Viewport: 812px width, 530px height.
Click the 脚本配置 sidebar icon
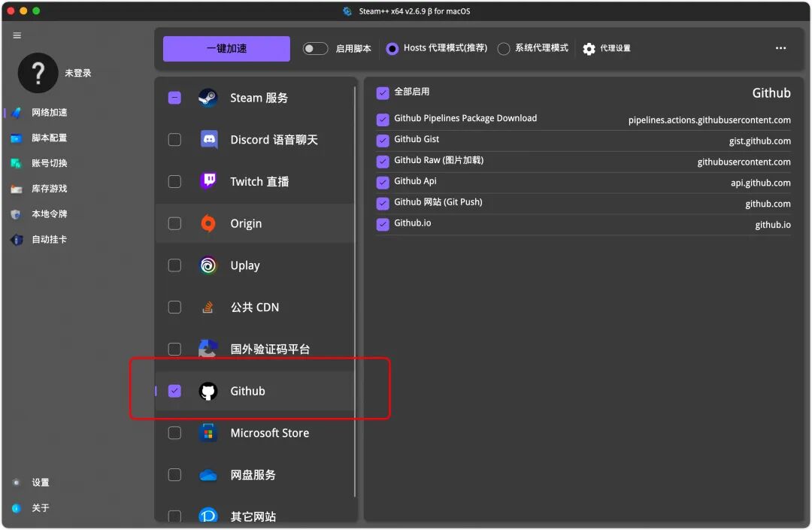(x=17, y=138)
